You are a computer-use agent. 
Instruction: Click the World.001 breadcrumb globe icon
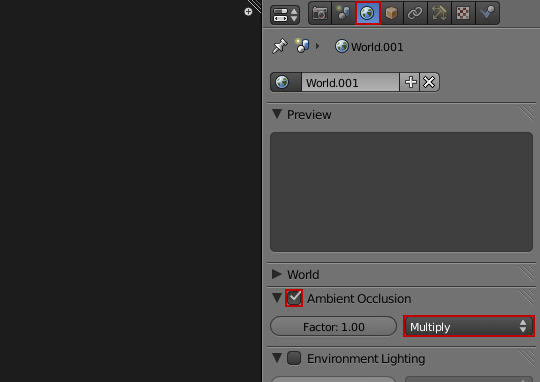click(x=342, y=46)
